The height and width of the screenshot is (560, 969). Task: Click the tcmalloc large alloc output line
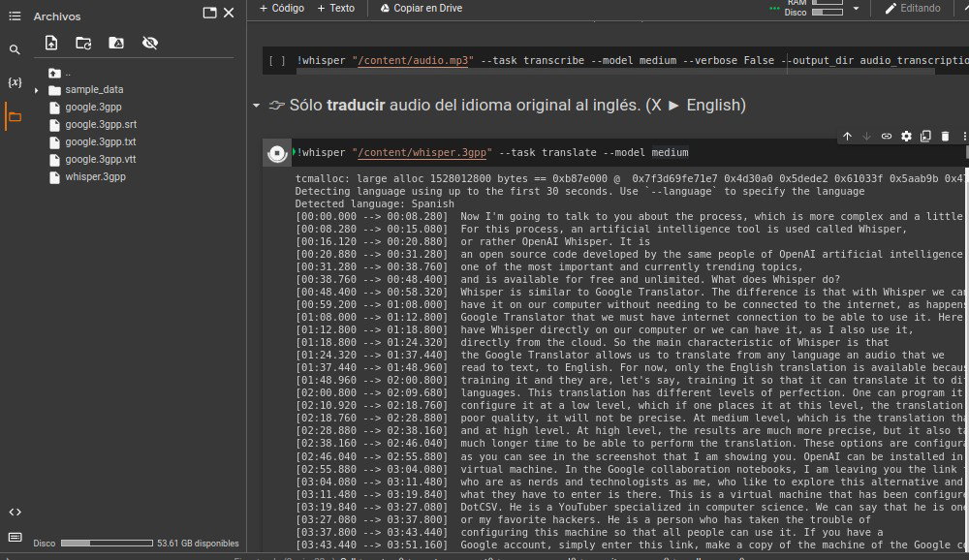[x=629, y=178]
